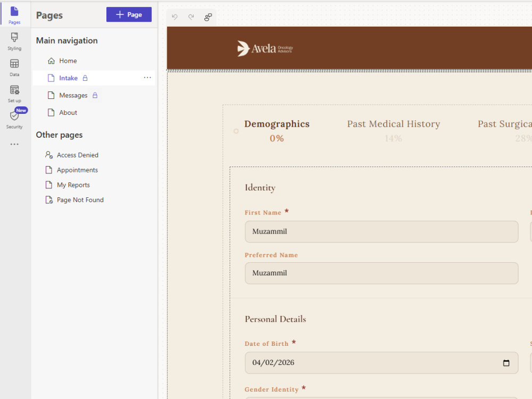532x399 pixels.
Task: Open more options for Intake page
Action: [x=147, y=78]
